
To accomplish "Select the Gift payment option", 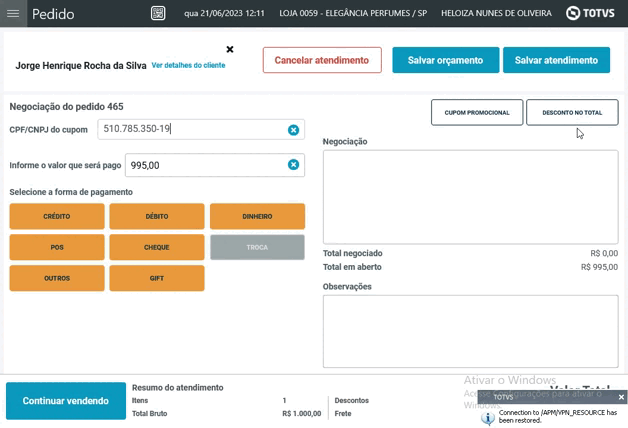I will (x=157, y=278).
